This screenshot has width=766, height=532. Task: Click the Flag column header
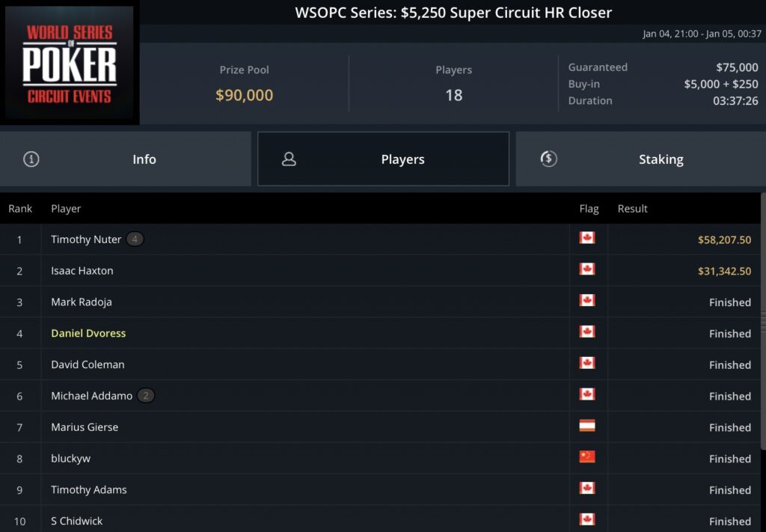589,209
